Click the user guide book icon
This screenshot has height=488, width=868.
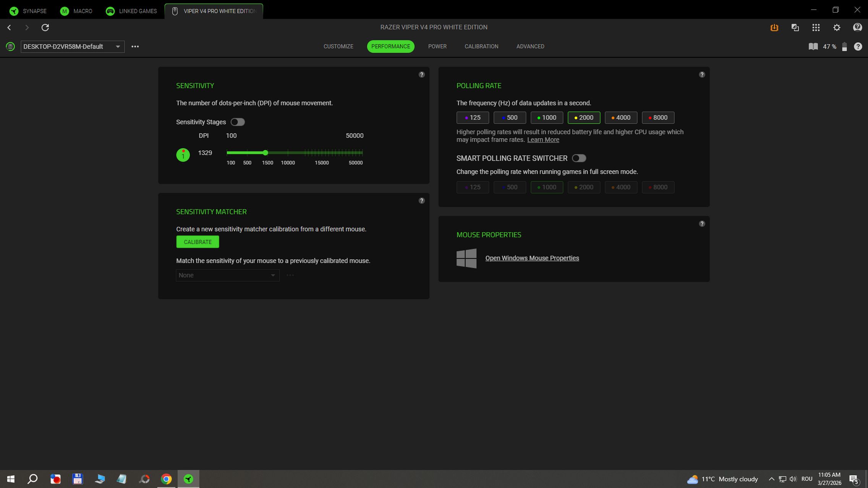pyautogui.click(x=813, y=47)
